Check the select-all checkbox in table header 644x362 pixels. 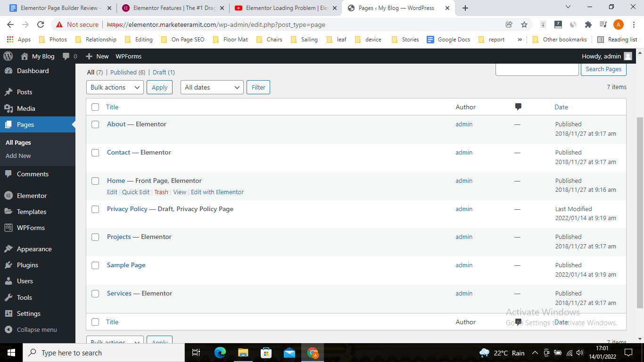tap(95, 107)
